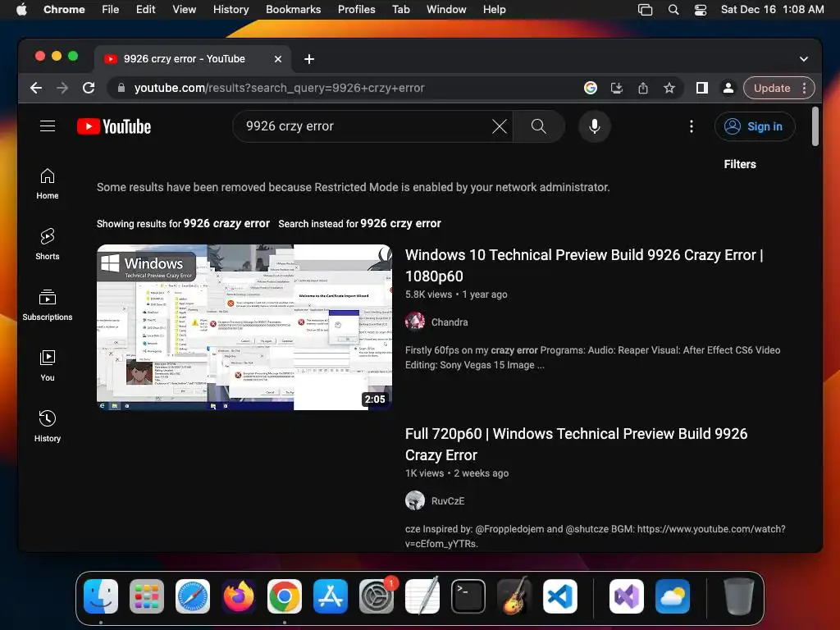The image size is (840, 630).
Task: Open the View menu
Action: click(x=185, y=9)
